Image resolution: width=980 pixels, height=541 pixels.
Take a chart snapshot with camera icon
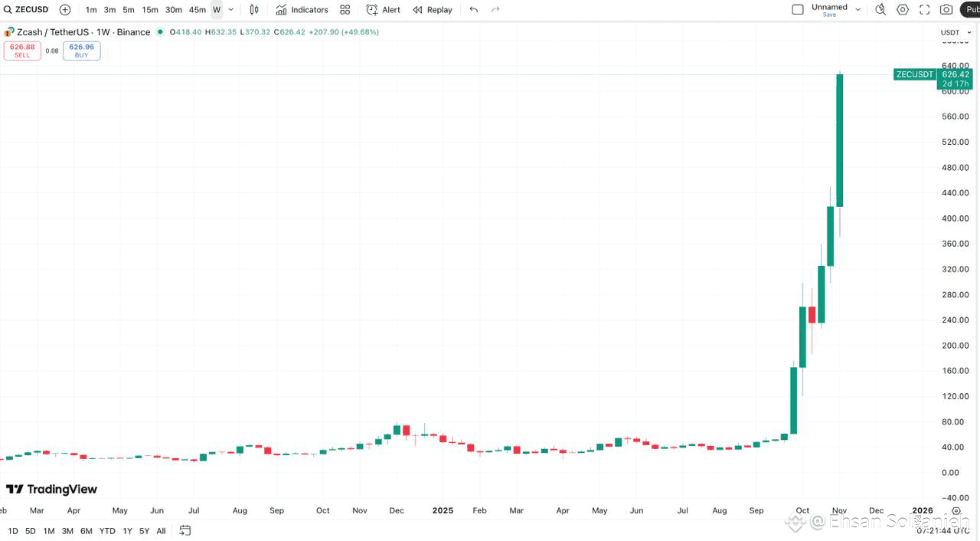coord(947,10)
